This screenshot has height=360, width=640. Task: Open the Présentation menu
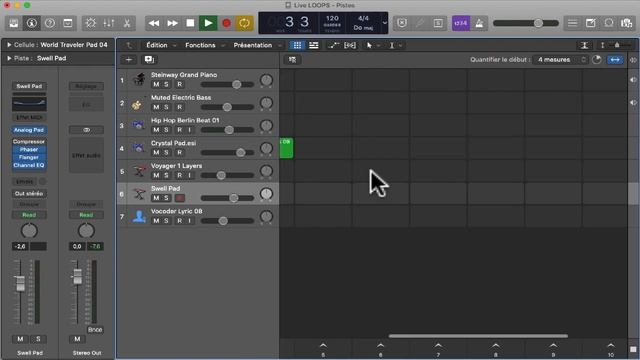coord(253,45)
